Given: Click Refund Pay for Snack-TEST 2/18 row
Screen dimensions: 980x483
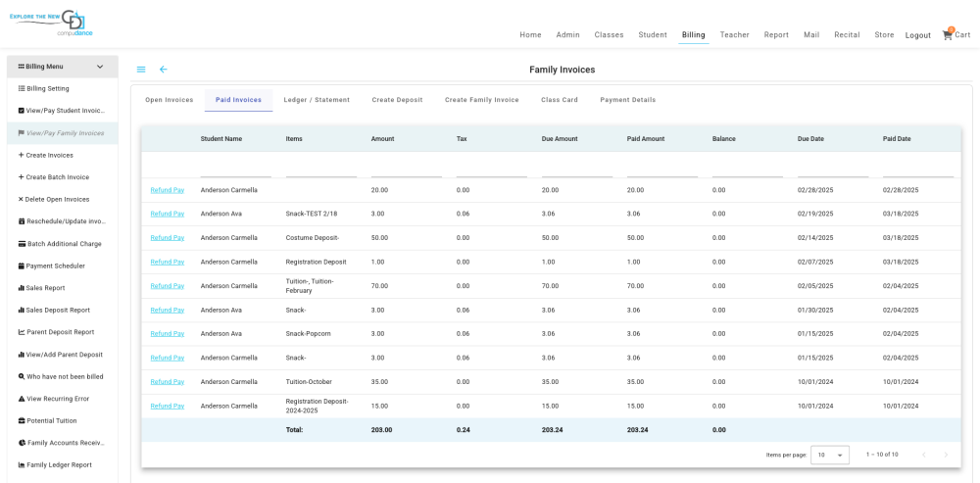Looking at the screenshot, I should click(168, 214).
